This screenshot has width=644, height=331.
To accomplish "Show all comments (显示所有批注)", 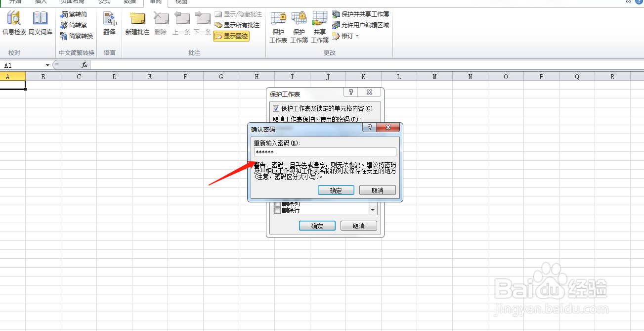I will 237,25.
